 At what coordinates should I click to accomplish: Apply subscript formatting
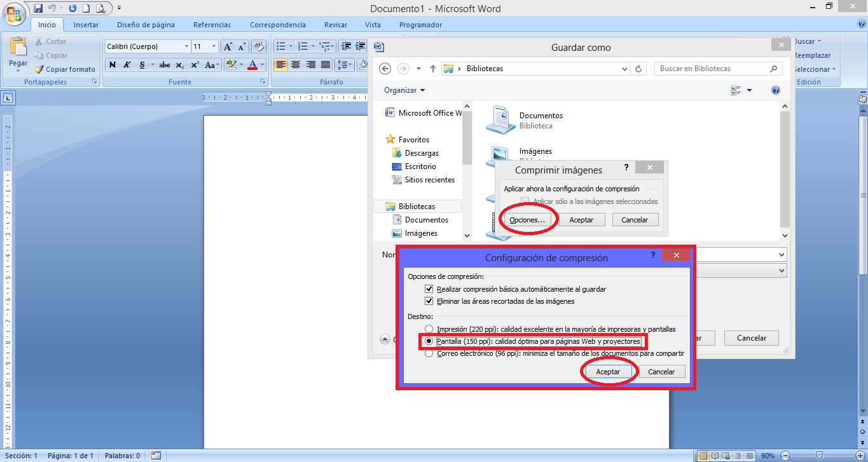(180, 65)
